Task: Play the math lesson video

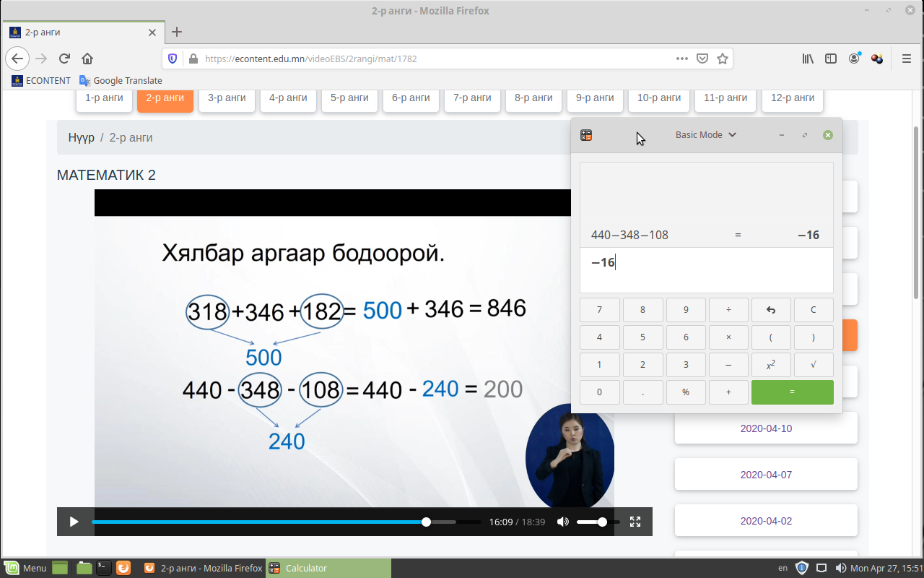Action: click(x=74, y=522)
